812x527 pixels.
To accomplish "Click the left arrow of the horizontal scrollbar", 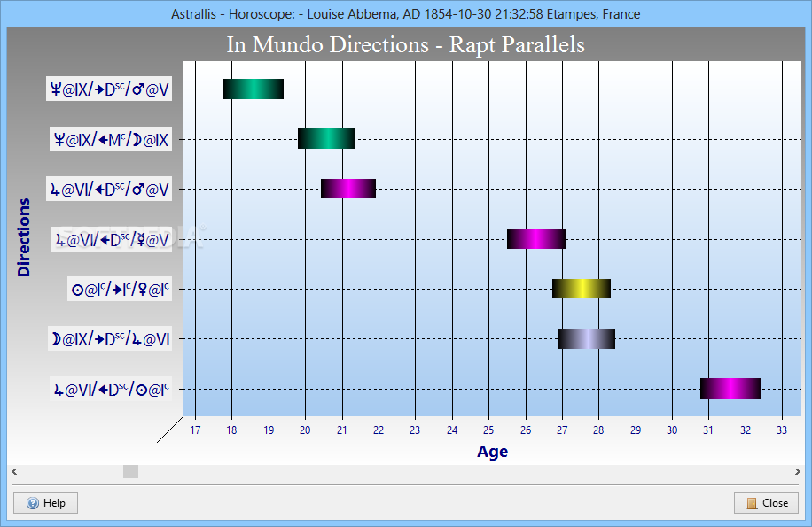I will click(14, 471).
